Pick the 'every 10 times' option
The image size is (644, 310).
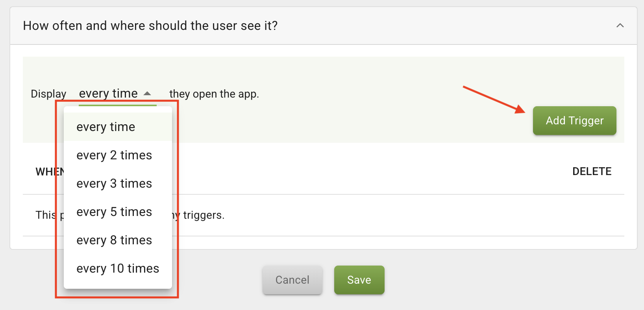click(x=118, y=269)
